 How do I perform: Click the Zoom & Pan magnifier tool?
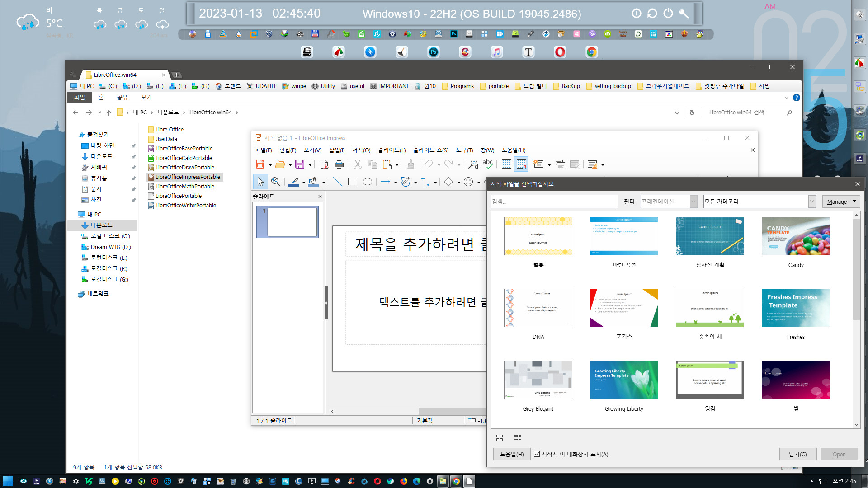point(275,182)
